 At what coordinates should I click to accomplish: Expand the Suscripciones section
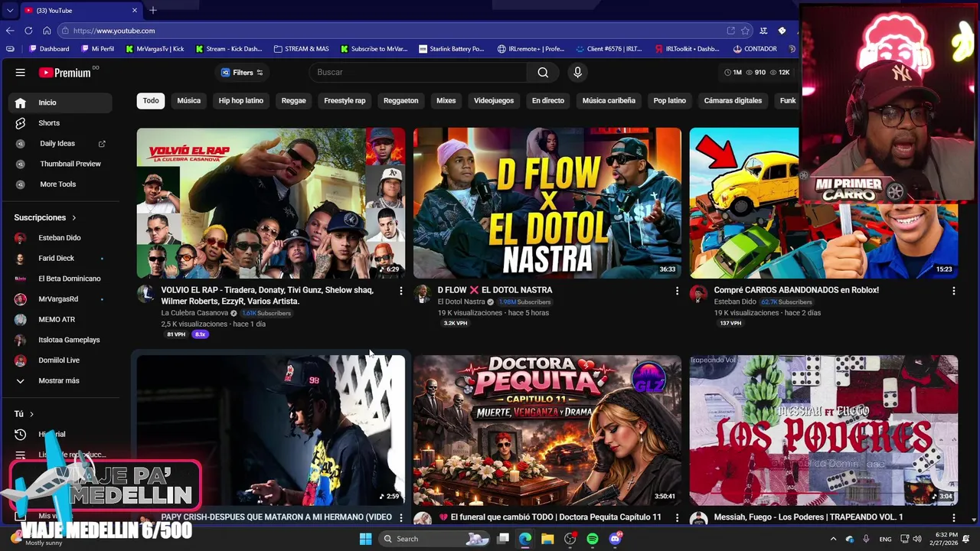(x=45, y=217)
